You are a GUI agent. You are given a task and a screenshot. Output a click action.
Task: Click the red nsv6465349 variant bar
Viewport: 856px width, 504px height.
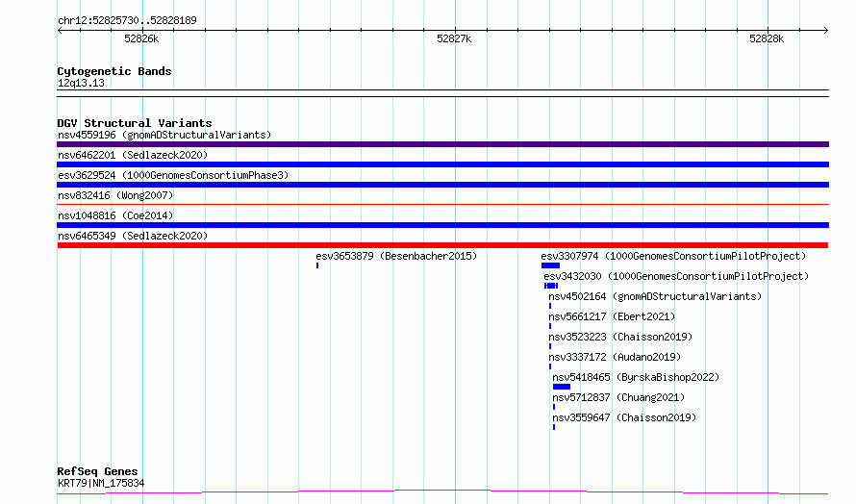coord(442,245)
